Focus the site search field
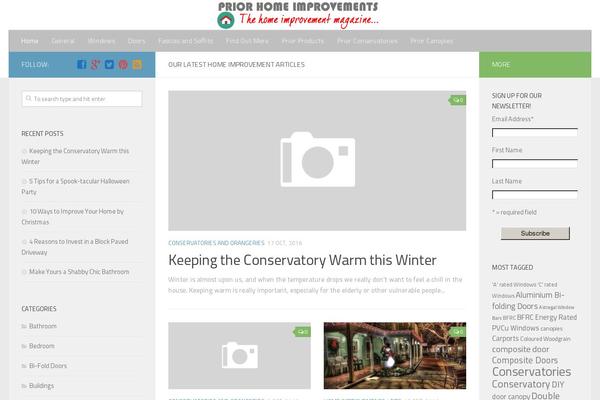This screenshot has width=600, height=400. pyautogui.click(x=82, y=99)
